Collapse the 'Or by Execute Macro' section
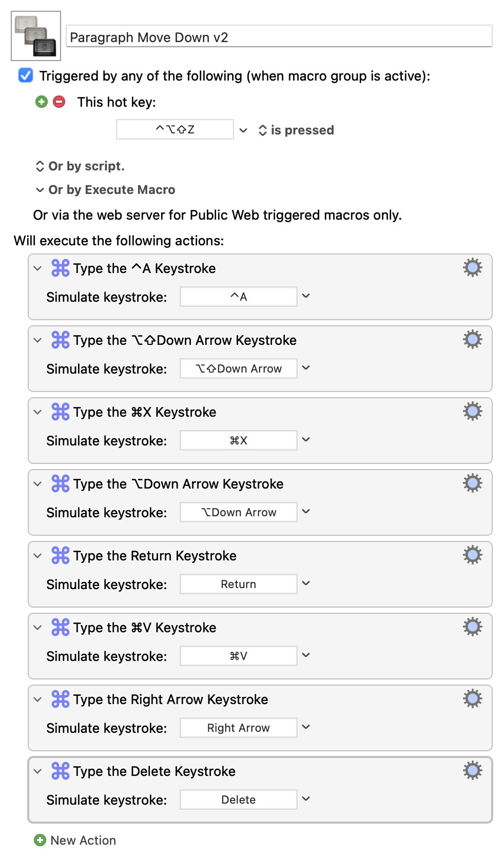The height and width of the screenshot is (857, 504). pyautogui.click(x=40, y=190)
